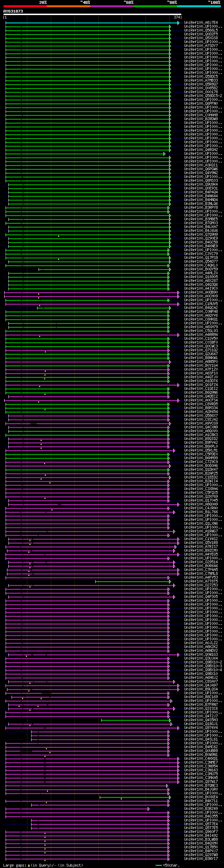Select hit label UniRef100_Q6PFN0
This screenshot has height=868, width=224.
click(201, 104)
